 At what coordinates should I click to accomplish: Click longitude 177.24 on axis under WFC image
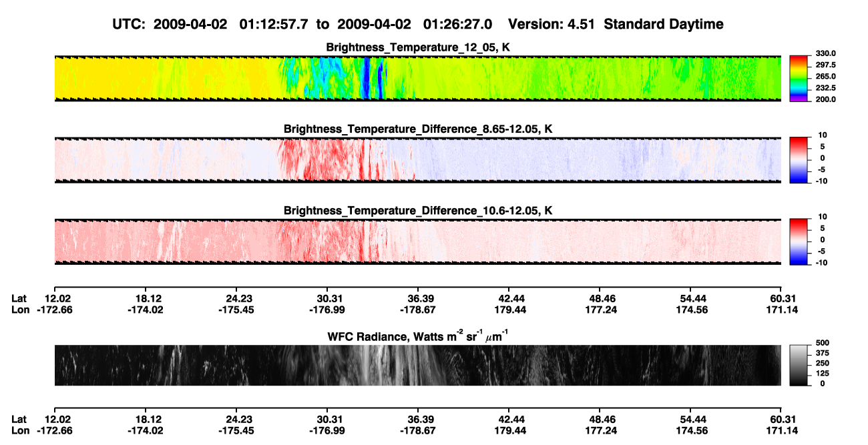click(x=600, y=430)
